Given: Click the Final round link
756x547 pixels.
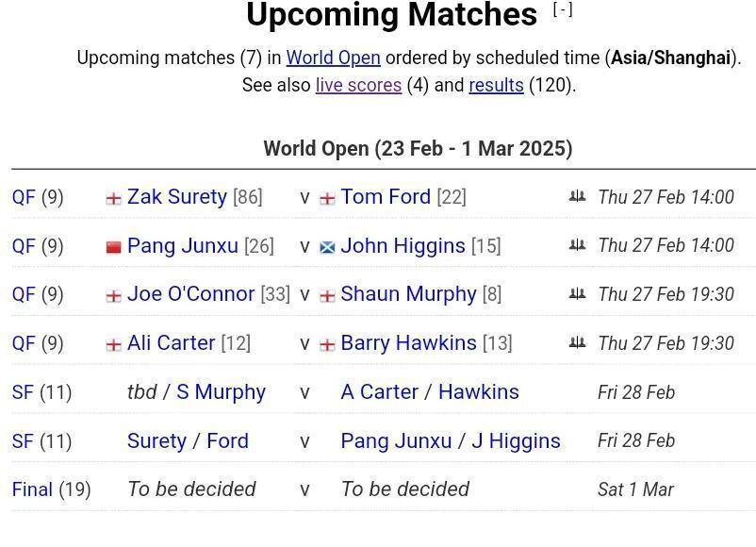Looking at the screenshot, I should [32, 489].
